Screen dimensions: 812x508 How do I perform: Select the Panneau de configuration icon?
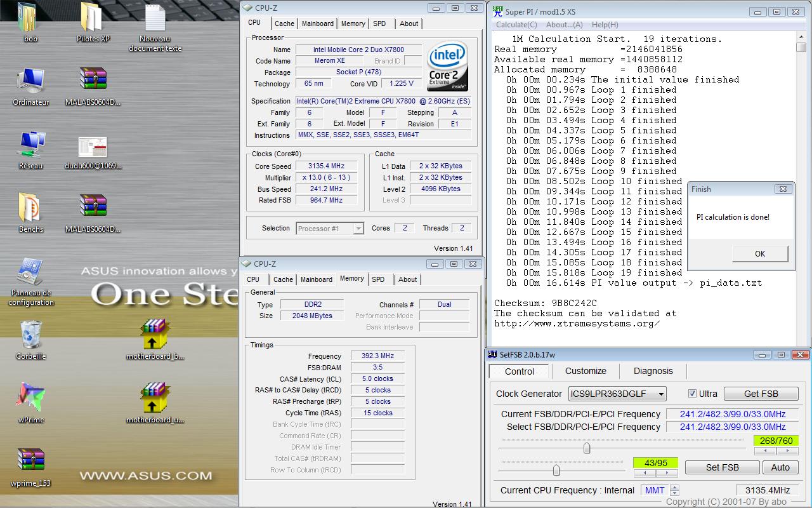click(30, 272)
